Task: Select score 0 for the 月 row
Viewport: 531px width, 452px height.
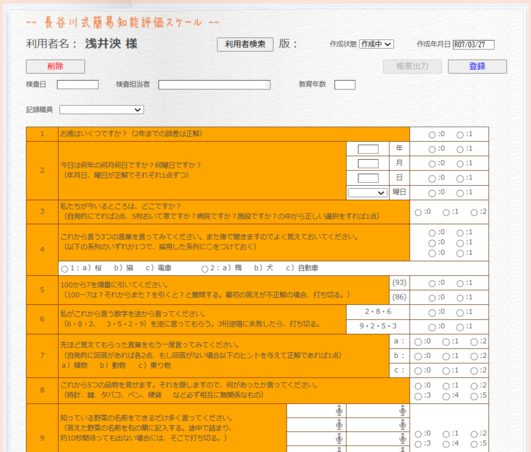Action: click(x=432, y=164)
